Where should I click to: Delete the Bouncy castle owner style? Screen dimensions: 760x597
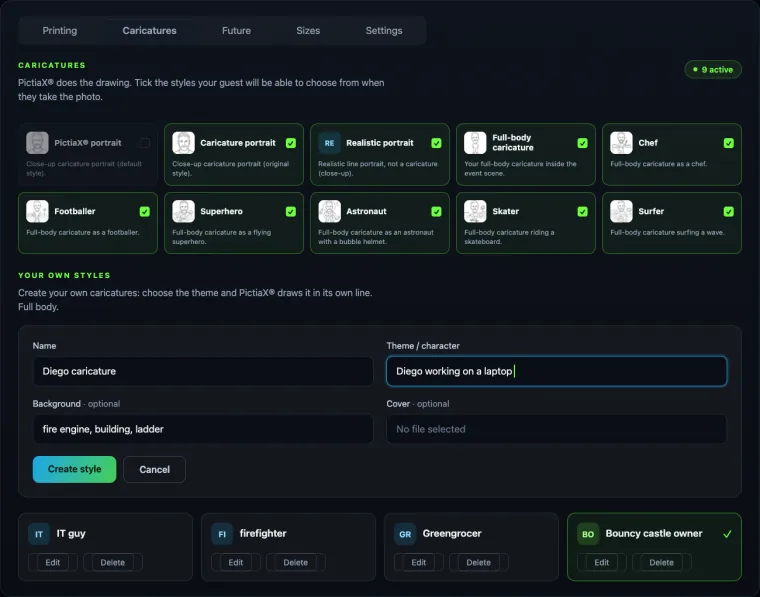point(662,562)
